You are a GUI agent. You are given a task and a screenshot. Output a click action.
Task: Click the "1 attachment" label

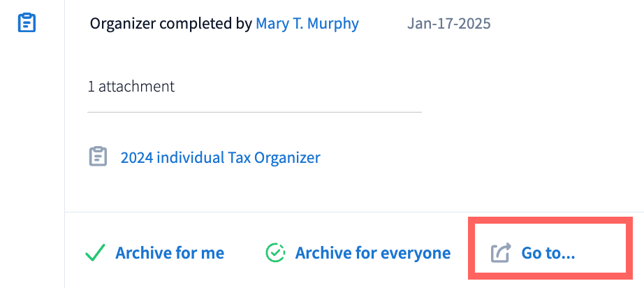(x=131, y=87)
